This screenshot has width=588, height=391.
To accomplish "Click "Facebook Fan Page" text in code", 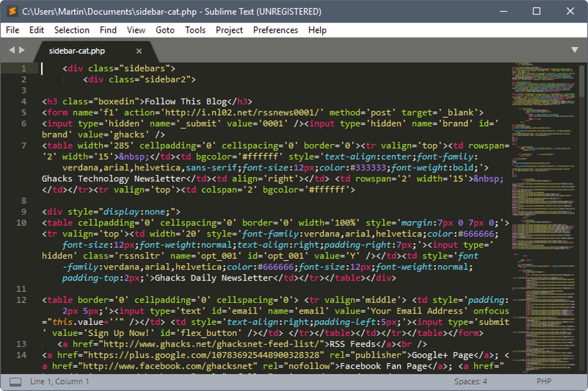I will 383,366.
